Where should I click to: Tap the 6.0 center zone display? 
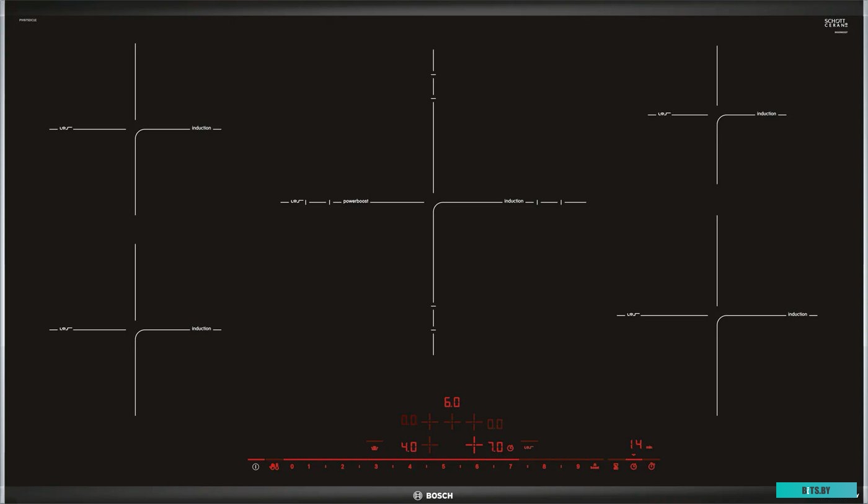(x=452, y=402)
